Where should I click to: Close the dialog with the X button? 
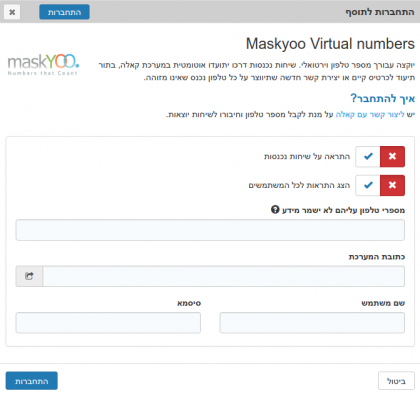(12, 12)
